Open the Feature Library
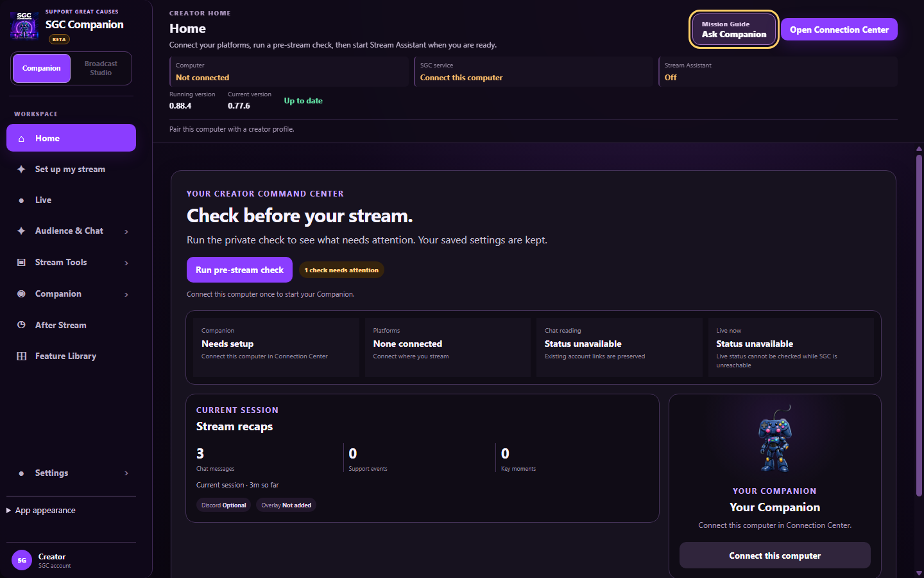Screen dimensions: 924x578 coord(71,356)
